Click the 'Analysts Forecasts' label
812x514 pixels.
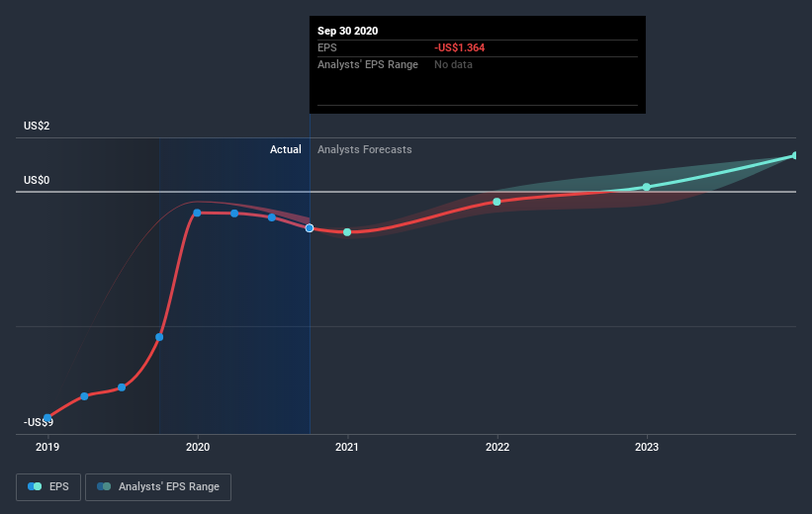(x=365, y=149)
